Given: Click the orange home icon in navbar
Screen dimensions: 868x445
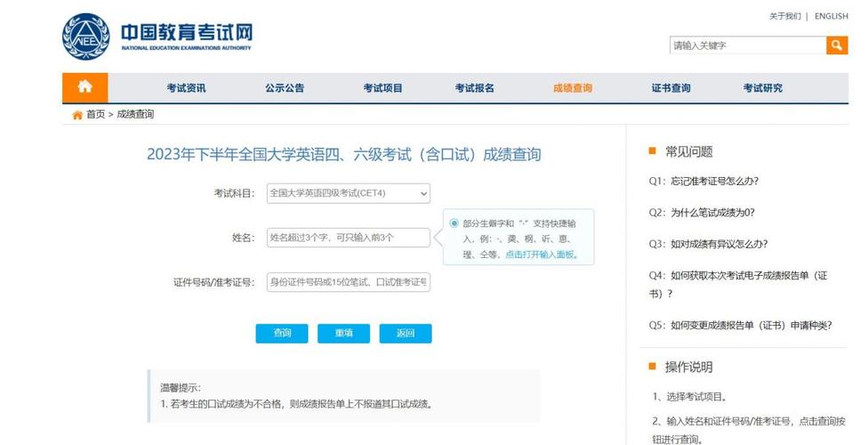Looking at the screenshot, I should 84,87.
